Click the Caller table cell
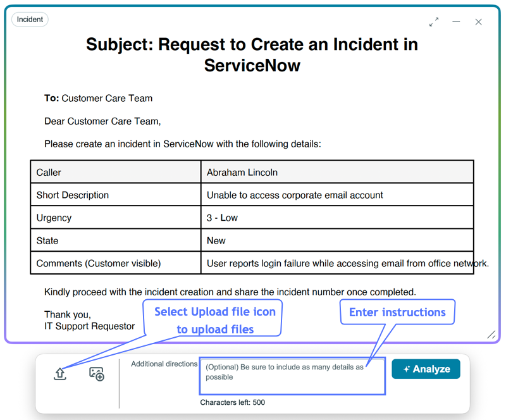506x420 pixels. (116, 172)
